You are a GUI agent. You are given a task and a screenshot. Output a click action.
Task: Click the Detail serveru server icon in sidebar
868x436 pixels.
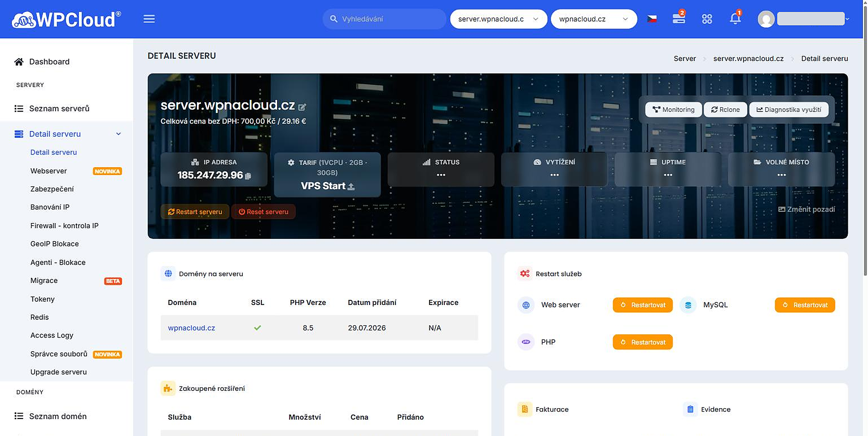[x=19, y=134]
